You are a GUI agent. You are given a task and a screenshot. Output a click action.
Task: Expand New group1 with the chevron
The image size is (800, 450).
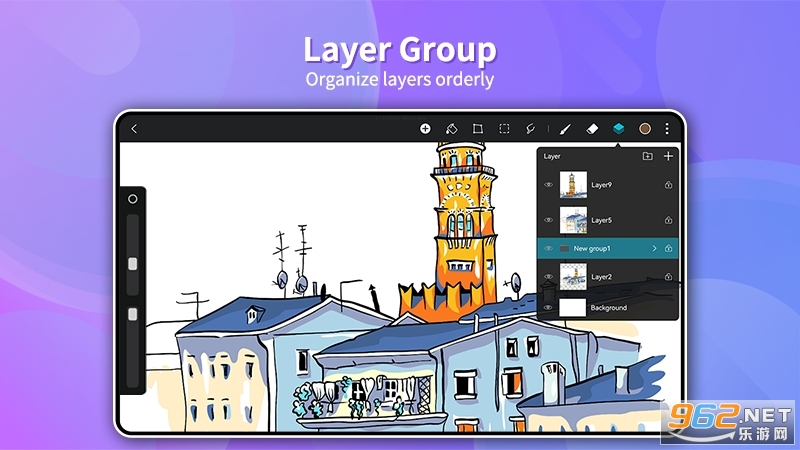(x=654, y=248)
